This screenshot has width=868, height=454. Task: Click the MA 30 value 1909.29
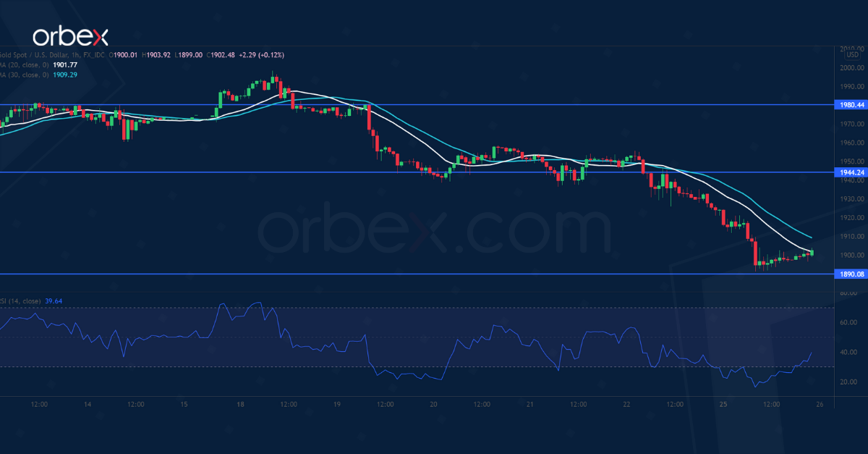tap(65, 74)
